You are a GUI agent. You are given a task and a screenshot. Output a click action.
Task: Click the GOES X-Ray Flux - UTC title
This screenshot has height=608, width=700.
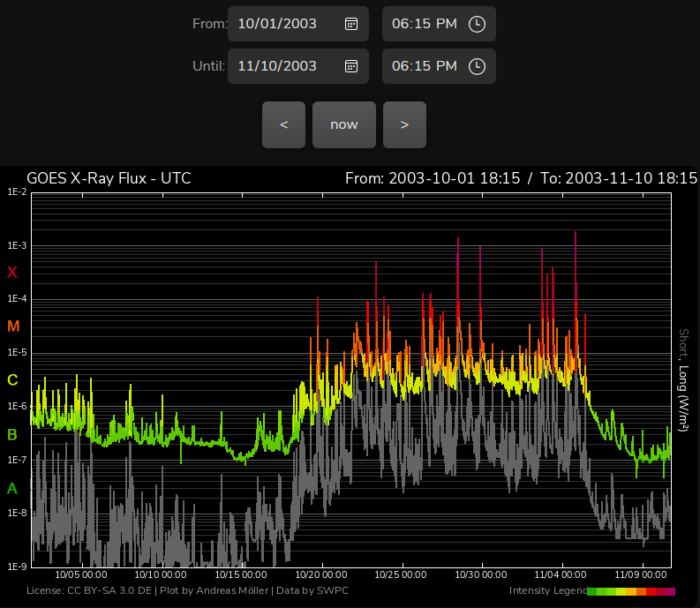point(109,178)
